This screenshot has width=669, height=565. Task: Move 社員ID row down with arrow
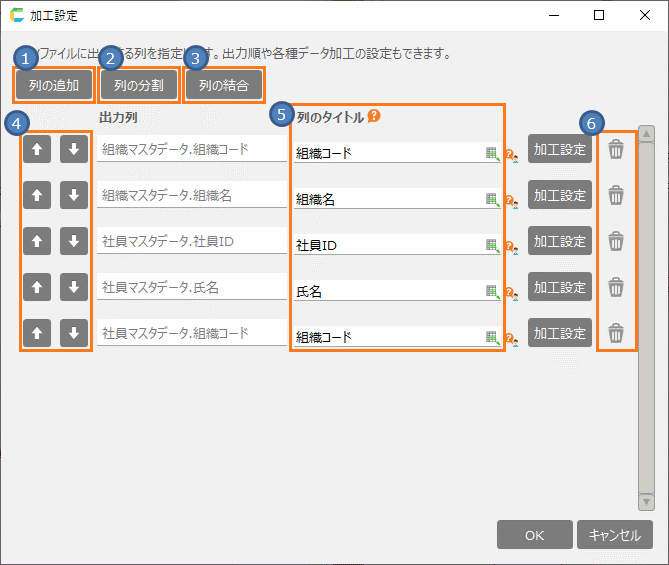pyautogui.click(x=74, y=241)
